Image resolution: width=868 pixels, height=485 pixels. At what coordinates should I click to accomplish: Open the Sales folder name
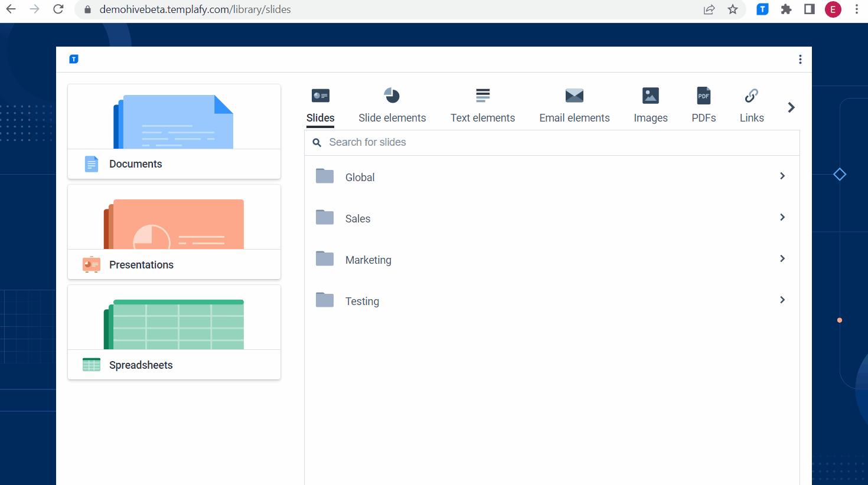click(x=358, y=219)
